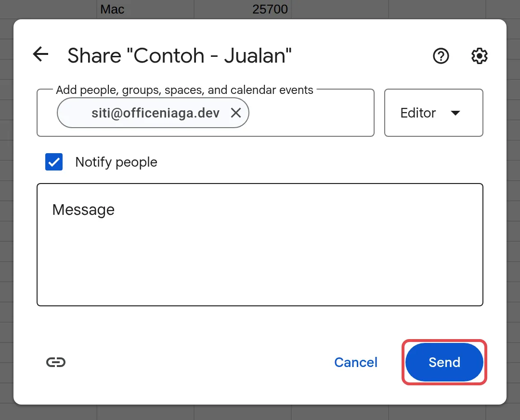Go back using the left arrow icon
Screen dimensions: 520x420
pyautogui.click(x=41, y=54)
